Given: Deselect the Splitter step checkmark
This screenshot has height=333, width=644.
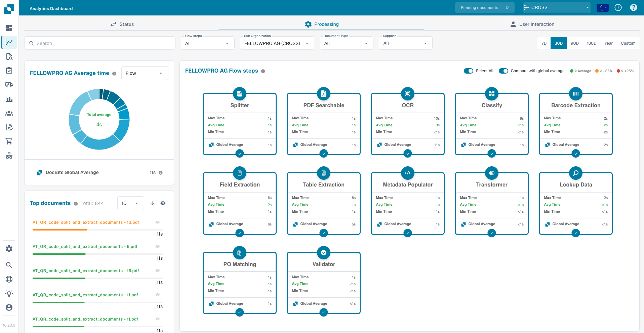Looking at the screenshot, I should click(240, 154).
